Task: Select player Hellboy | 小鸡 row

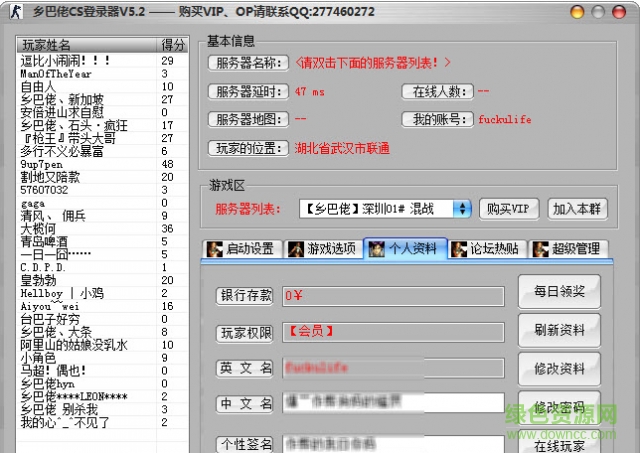Action: pyautogui.click(x=102, y=293)
